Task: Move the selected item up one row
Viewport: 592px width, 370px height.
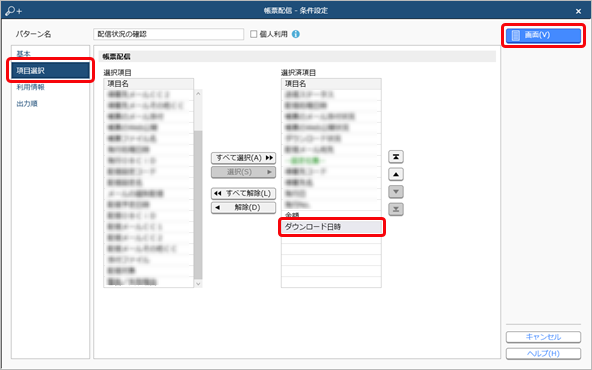Action: pyautogui.click(x=396, y=174)
